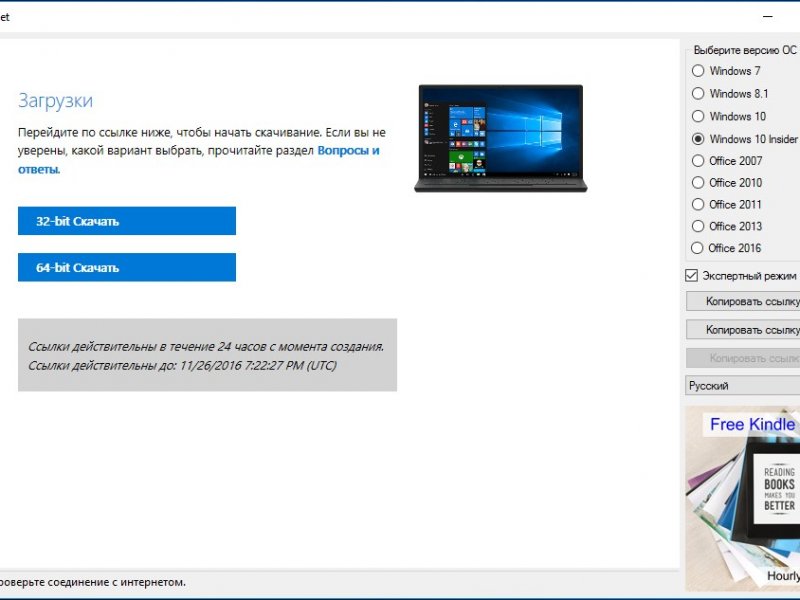Pick the Office 2011 option

(697, 205)
